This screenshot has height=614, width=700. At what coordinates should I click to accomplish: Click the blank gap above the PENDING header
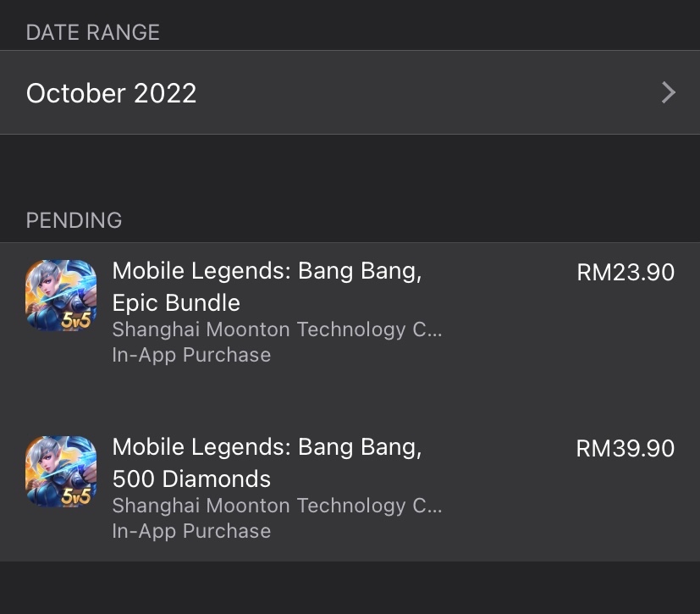click(350, 169)
